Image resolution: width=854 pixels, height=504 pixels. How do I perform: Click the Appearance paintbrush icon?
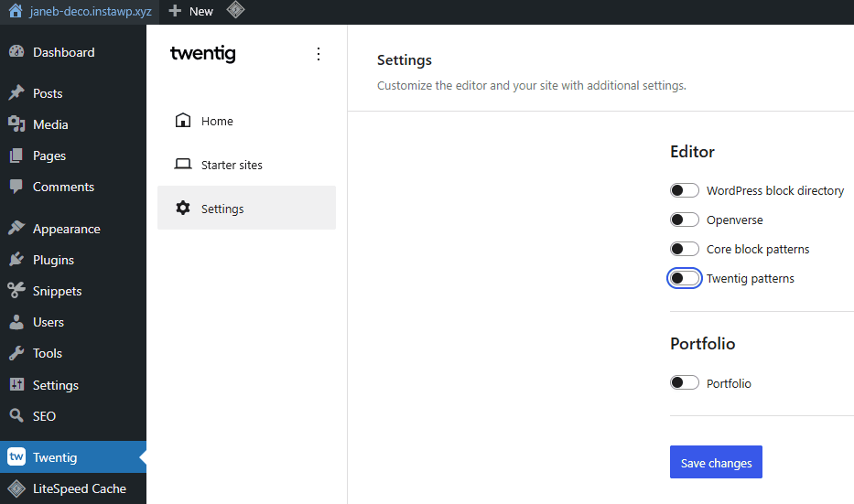pyautogui.click(x=16, y=229)
